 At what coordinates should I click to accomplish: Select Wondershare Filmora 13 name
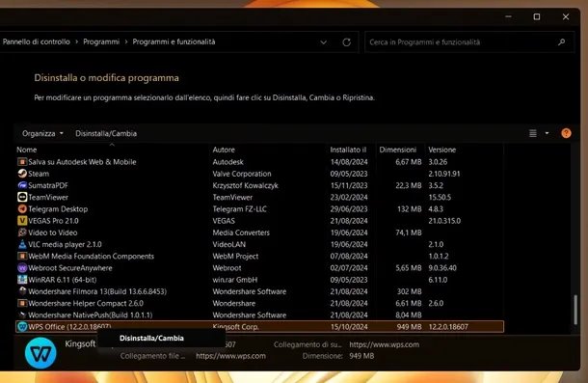[97, 291]
